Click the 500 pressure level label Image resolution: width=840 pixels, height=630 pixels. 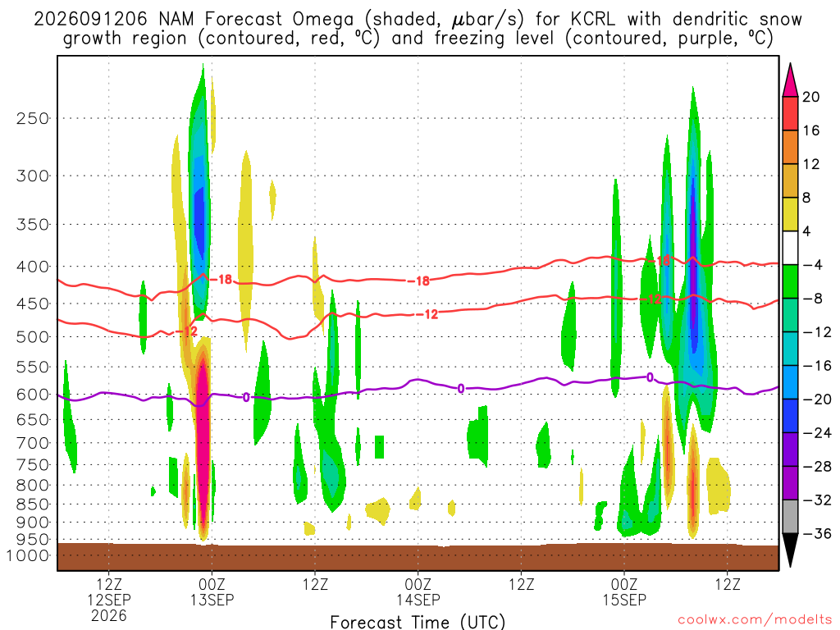33,337
